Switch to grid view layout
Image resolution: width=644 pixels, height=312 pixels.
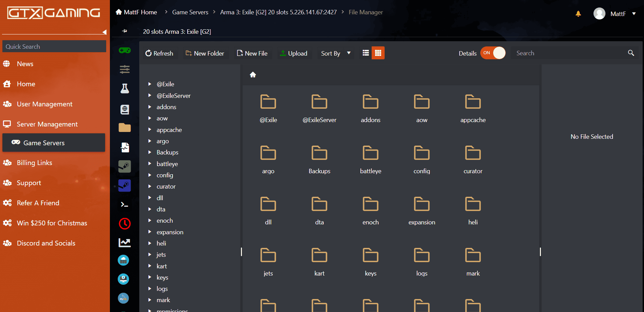(x=378, y=53)
